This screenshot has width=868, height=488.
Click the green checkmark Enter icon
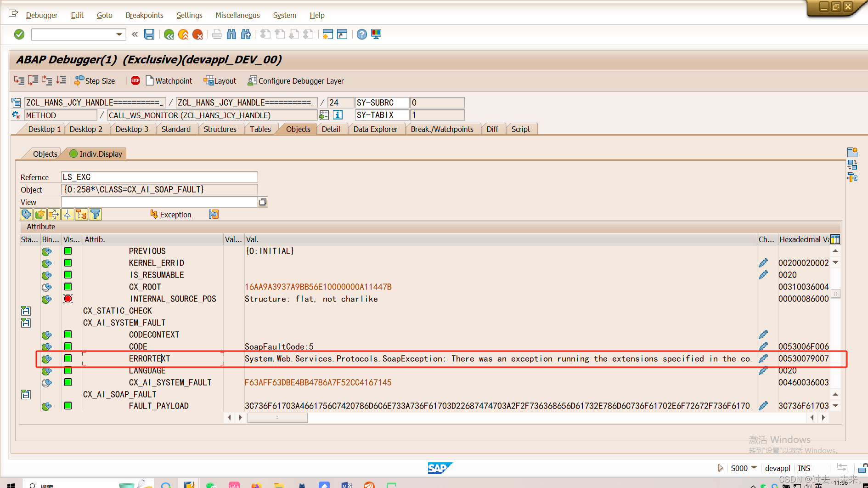tap(19, 34)
